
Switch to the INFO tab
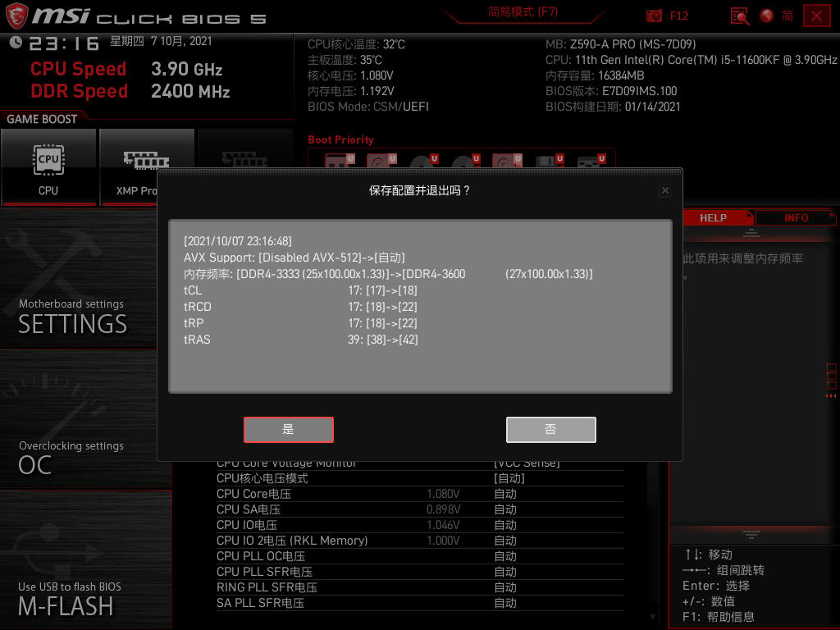point(796,218)
